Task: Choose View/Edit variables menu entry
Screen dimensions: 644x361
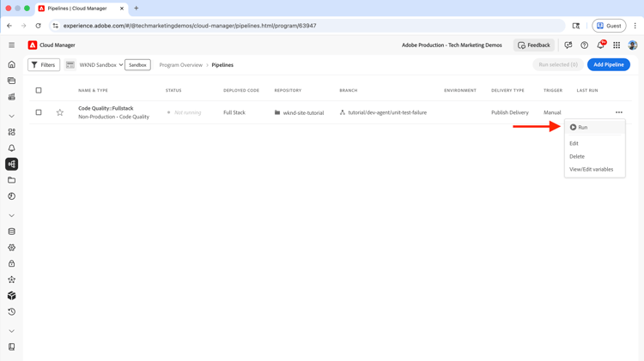Action: 595,169
